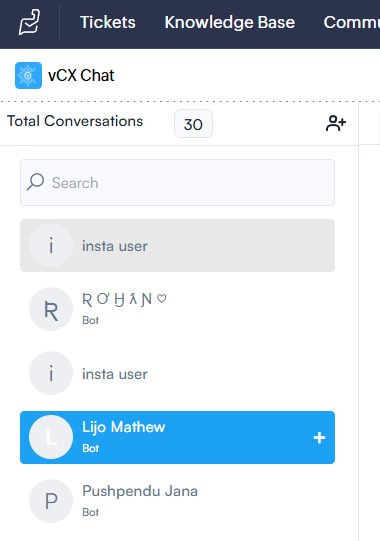Image resolution: width=380 pixels, height=541 pixels.
Task: Open the second insta user conversation
Action: [177, 373]
